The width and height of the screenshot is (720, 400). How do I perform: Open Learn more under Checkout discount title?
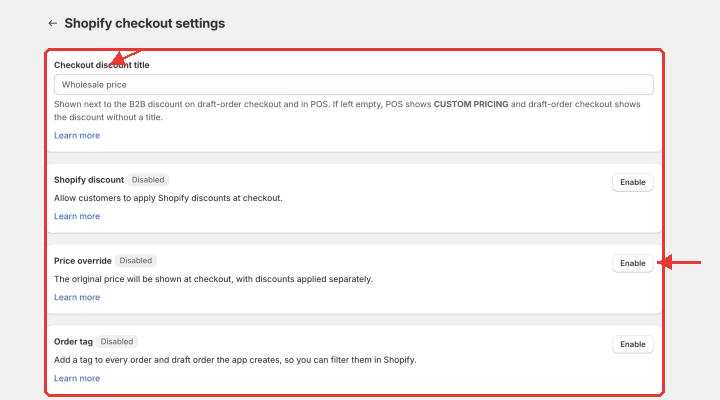coord(77,135)
